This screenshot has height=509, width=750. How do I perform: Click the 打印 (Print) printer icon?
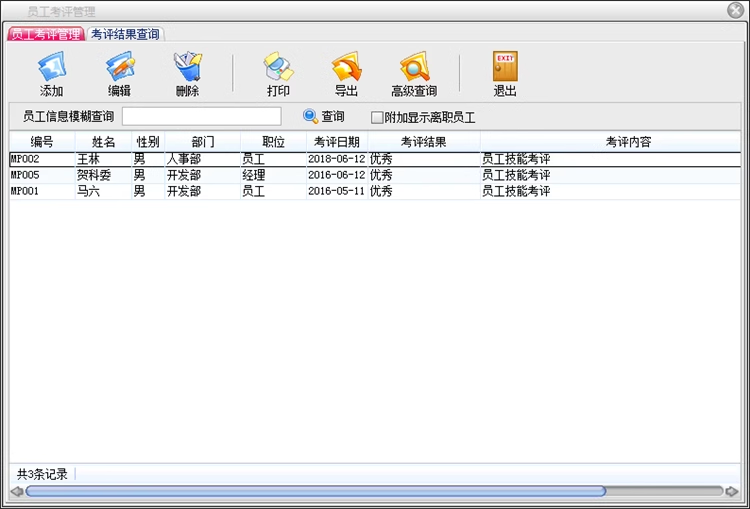coord(279,66)
